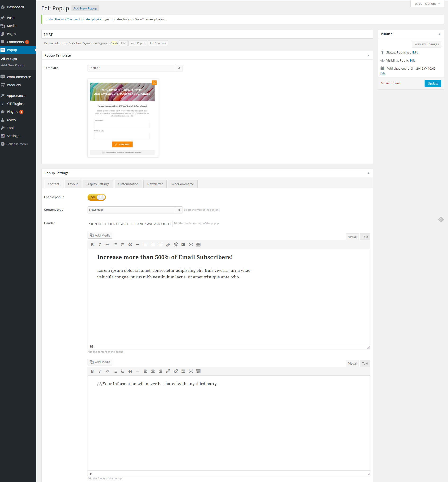This screenshot has height=482, width=448.
Task: Click Add Media above footer editor
Action: pyautogui.click(x=100, y=362)
